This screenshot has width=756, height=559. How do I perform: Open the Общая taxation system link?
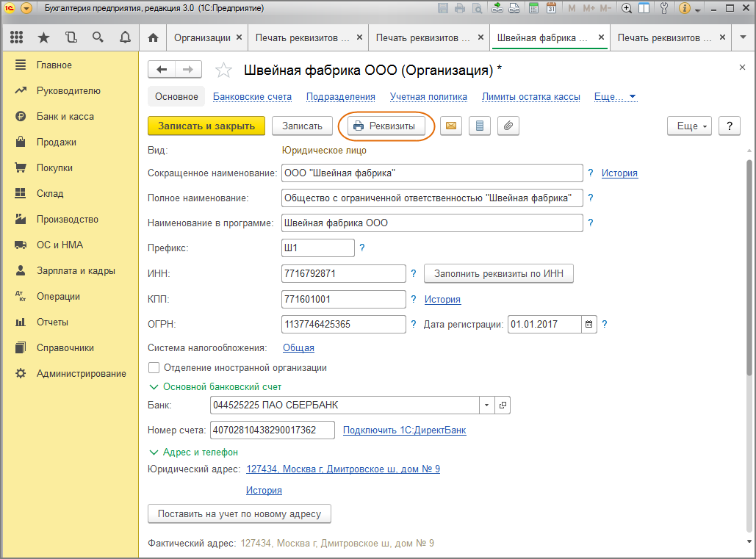(x=298, y=347)
